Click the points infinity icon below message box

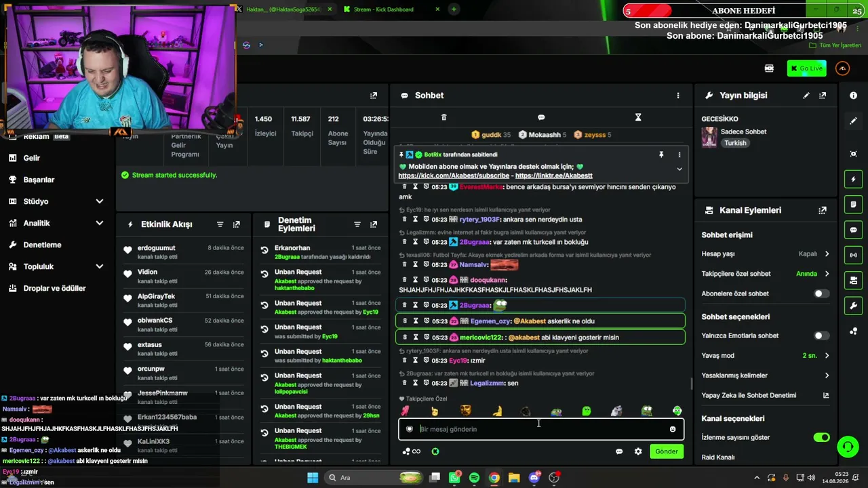coord(412,451)
